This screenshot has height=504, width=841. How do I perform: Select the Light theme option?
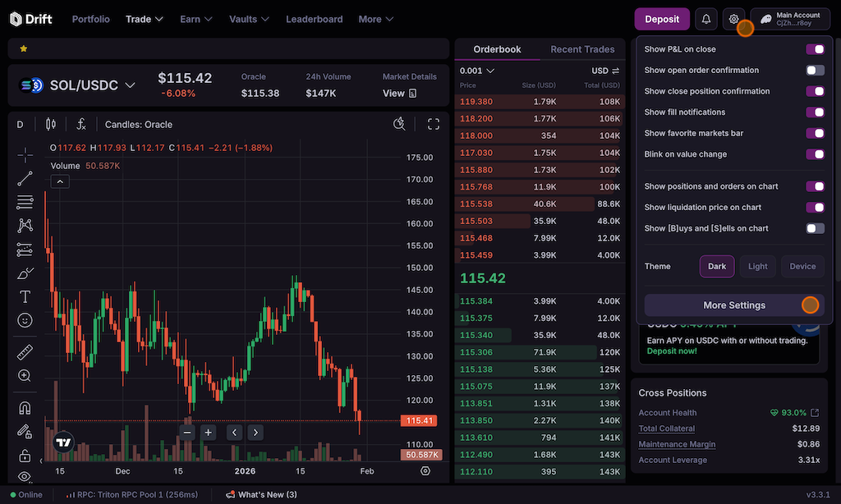(758, 267)
